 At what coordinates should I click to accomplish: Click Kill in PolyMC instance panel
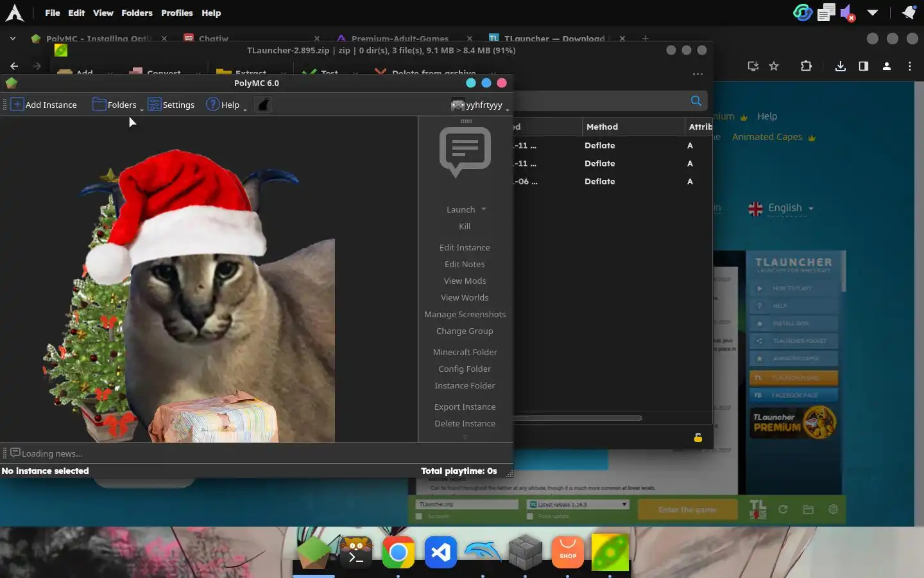(x=465, y=226)
